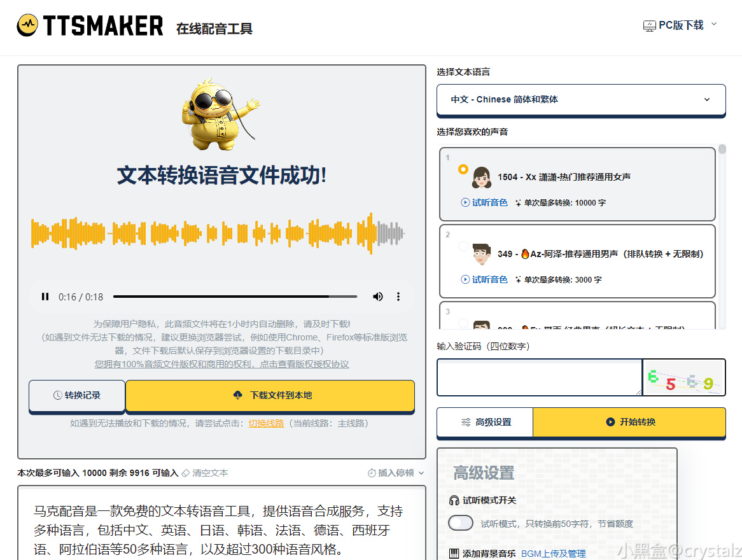Click the fire icon in 阿泽 voice name

(525, 254)
